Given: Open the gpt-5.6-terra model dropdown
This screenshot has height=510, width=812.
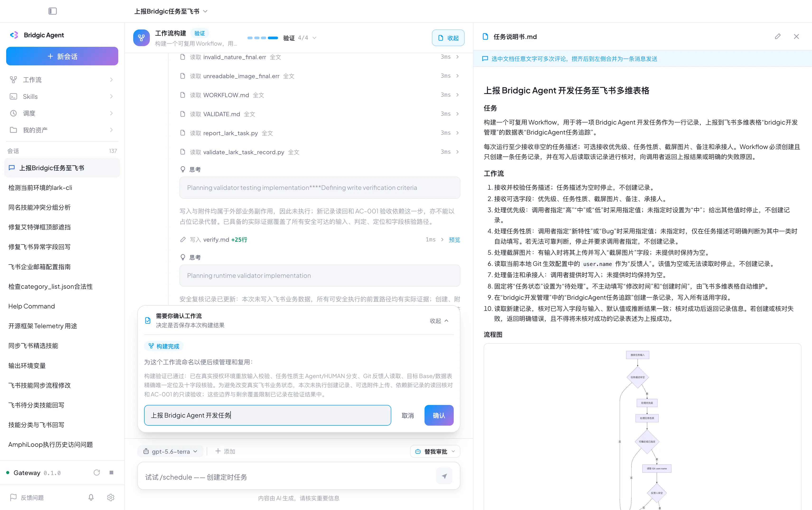Looking at the screenshot, I should 170,451.
